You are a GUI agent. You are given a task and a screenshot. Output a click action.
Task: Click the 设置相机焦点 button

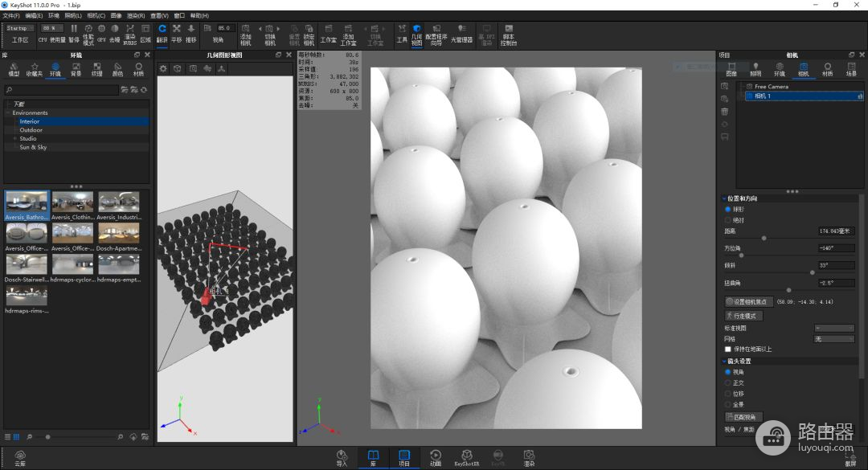(x=748, y=302)
